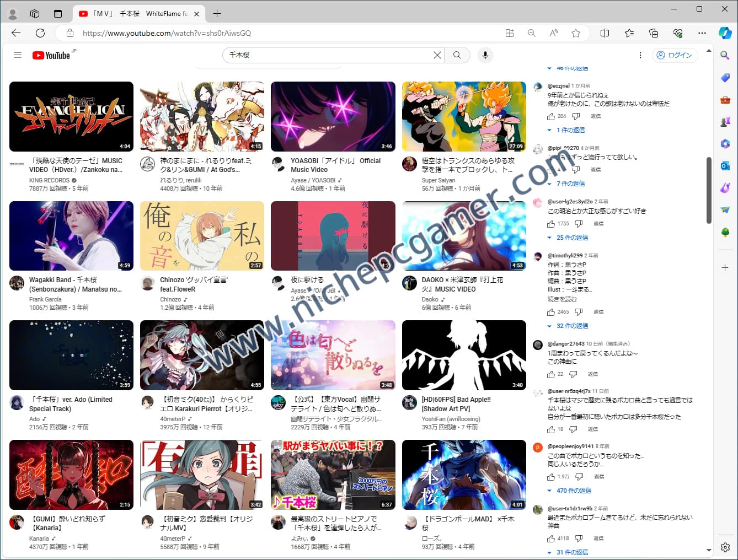This screenshot has height=560, width=738.
Task: Dislike the @eczjriel comment
Action: (x=576, y=116)
